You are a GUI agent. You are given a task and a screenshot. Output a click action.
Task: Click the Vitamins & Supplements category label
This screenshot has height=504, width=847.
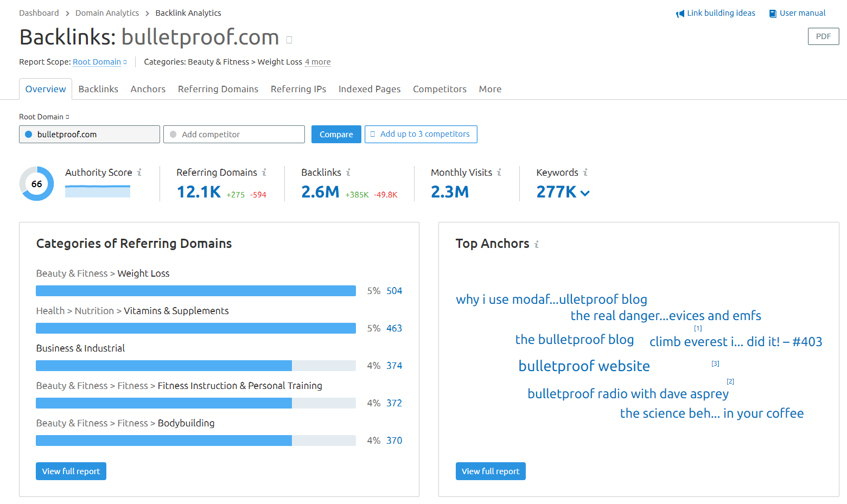[x=176, y=311]
